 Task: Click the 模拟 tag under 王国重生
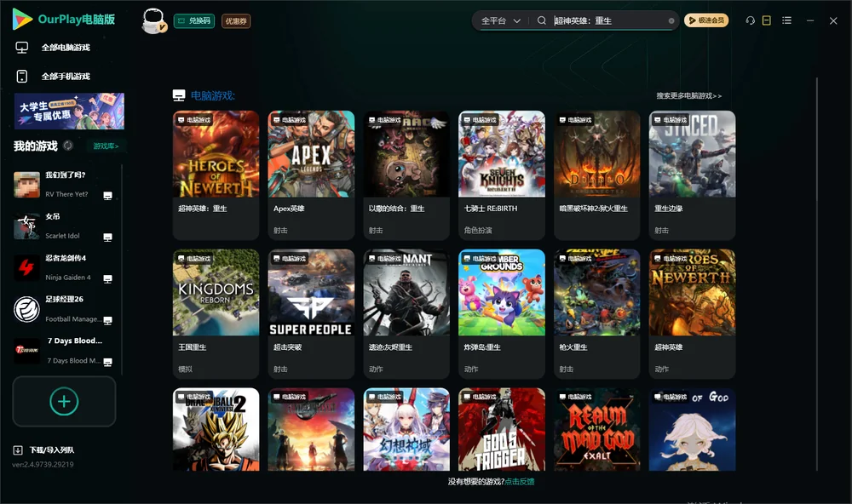(185, 369)
